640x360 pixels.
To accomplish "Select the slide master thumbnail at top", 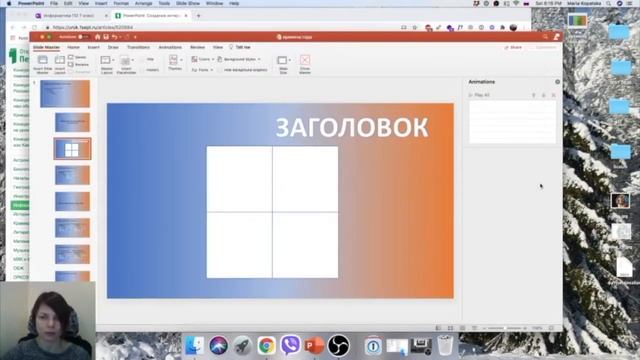I will pyautogui.click(x=65, y=94).
